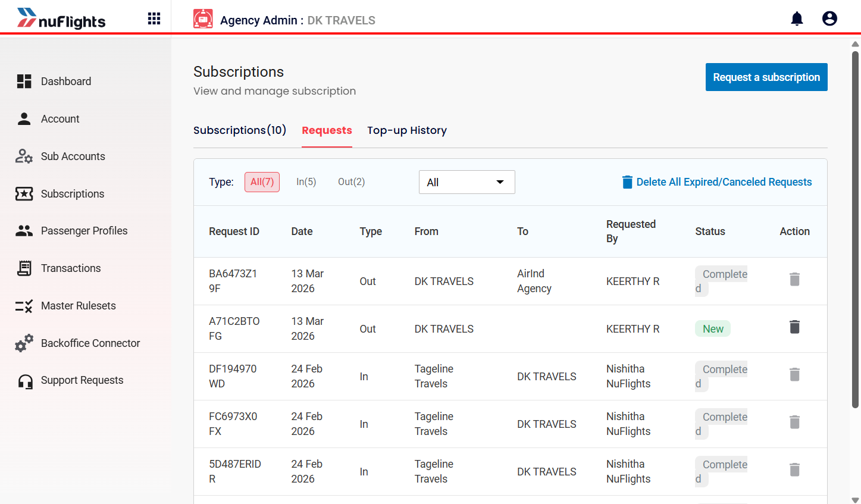
Task: Switch to the Subscriptions(10) tab
Action: (x=240, y=130)
